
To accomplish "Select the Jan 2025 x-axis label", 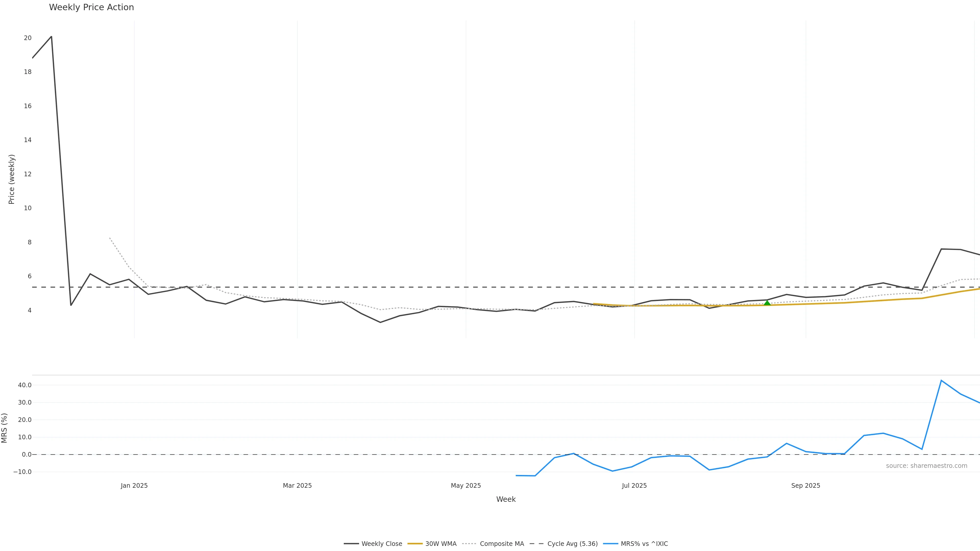I will point(134,486).
